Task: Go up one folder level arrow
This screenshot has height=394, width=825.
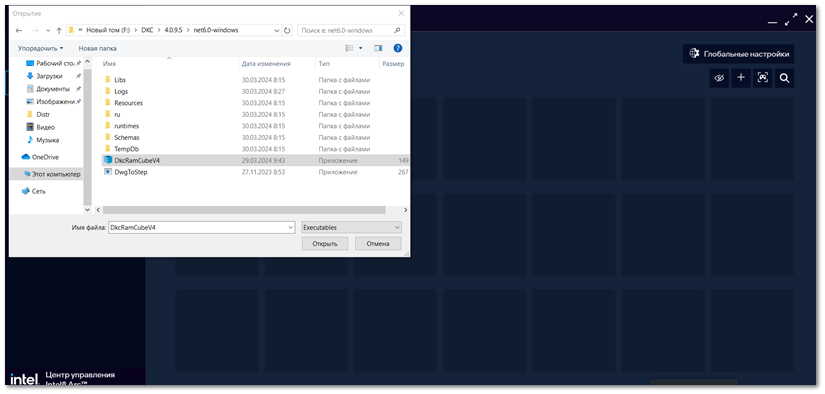Action: coord(59,31)
